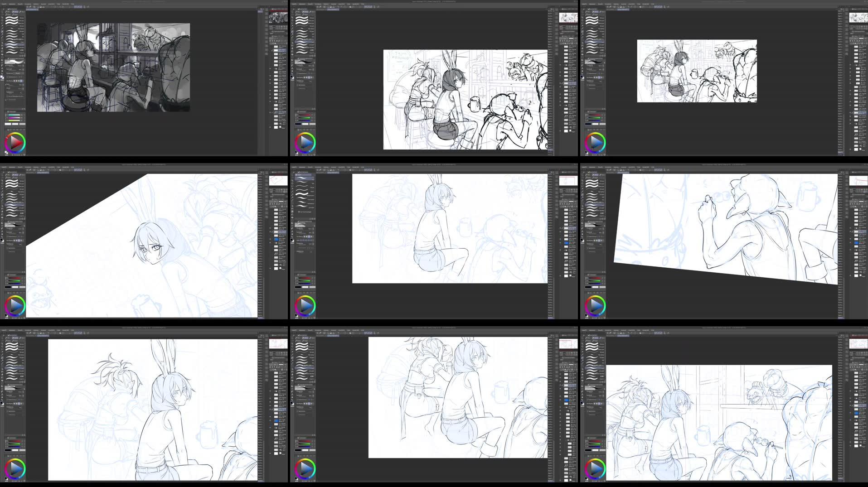The height and width of the screenshot is (487, 868).
Task: Adjust red slider in dango lineart color slider panel
Action: point(594,441)
